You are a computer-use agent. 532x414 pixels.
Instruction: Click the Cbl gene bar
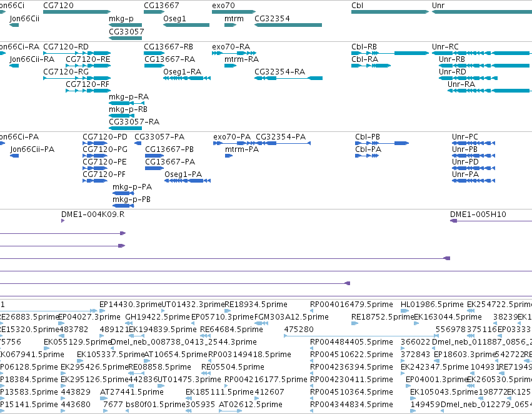tap(390, 12)
